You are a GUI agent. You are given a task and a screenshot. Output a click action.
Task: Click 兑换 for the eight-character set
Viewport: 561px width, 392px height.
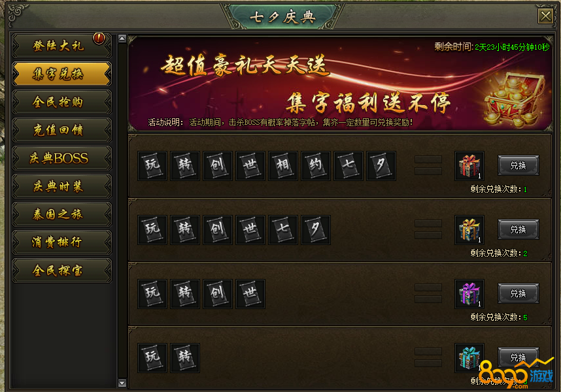(518, 165)
